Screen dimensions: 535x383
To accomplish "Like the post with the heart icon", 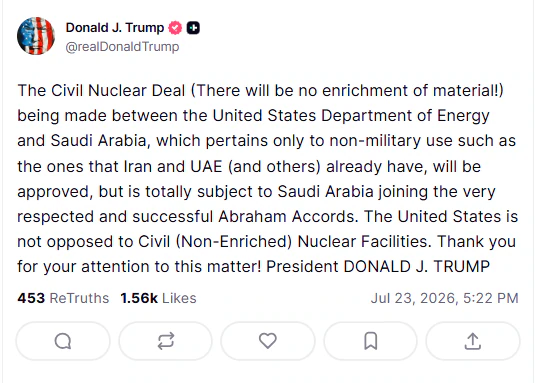I will [x=268, y=341].
